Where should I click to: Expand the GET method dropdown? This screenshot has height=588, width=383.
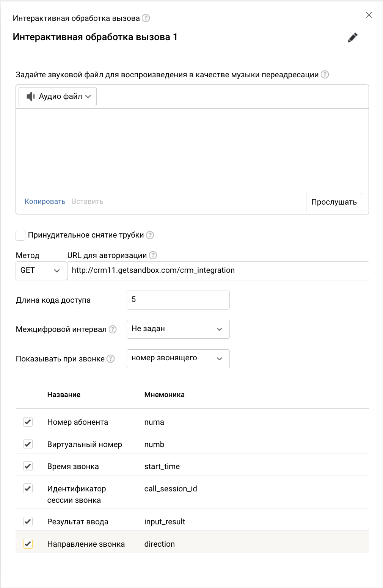coord(41,271)
